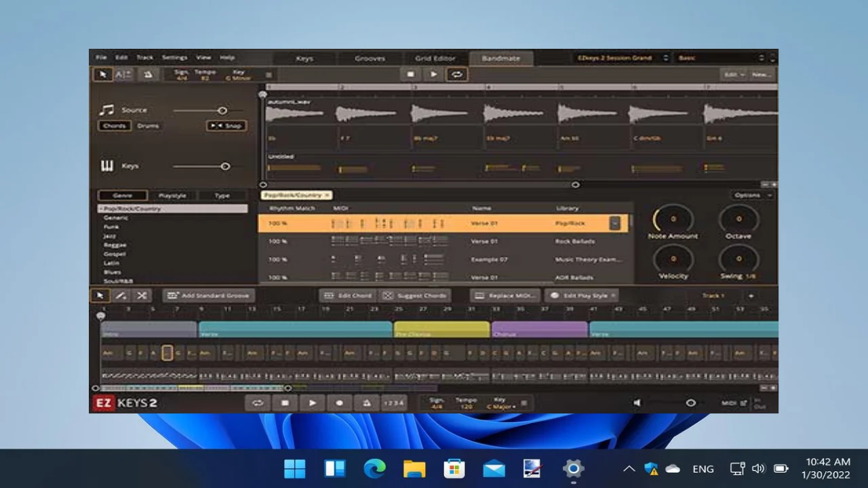This screenshot has height=488, width=868.
Task: Click the Keys piano icon
Action: (107, 166)
